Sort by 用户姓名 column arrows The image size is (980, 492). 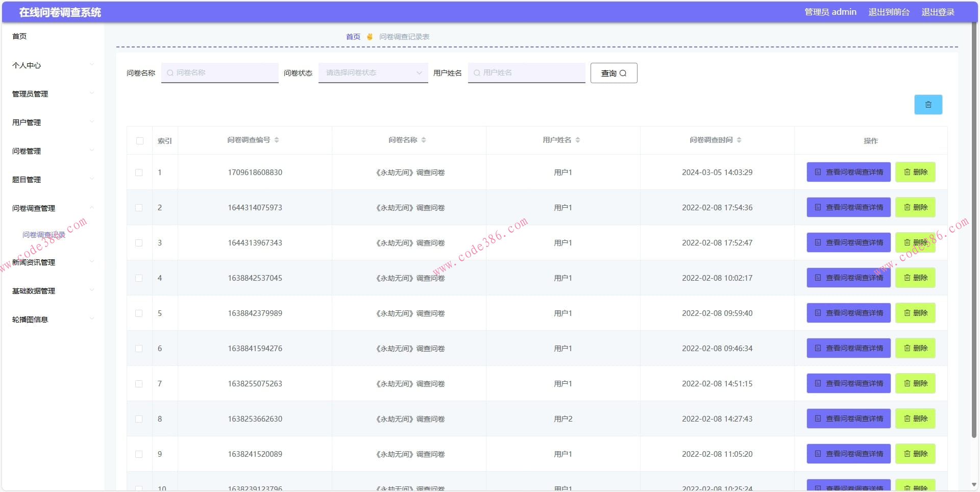[578, 140]
